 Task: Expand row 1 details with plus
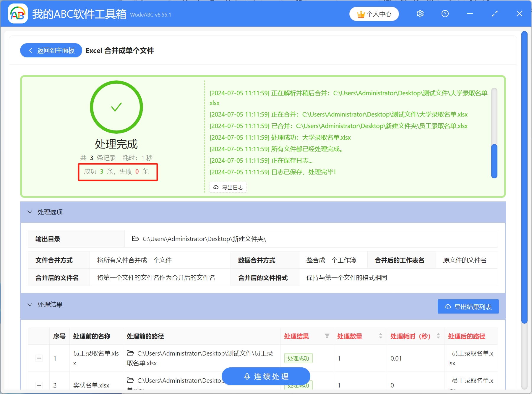point(39,358)
